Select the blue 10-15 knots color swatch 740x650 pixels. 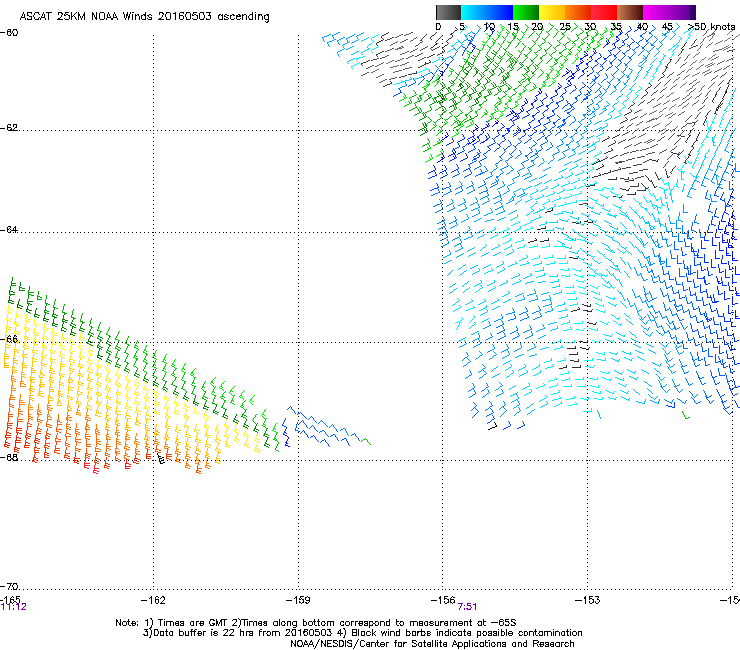click(x=500, y=12)
